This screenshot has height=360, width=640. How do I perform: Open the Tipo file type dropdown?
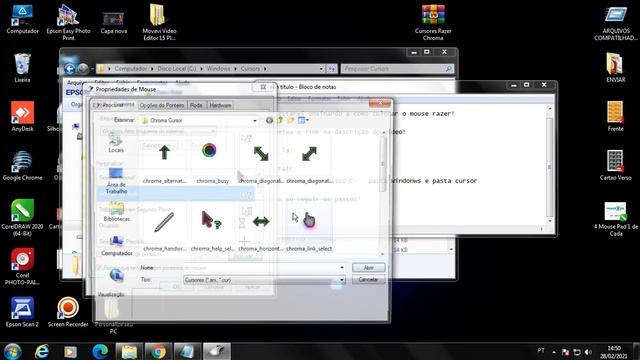click(x=264, y=280)
